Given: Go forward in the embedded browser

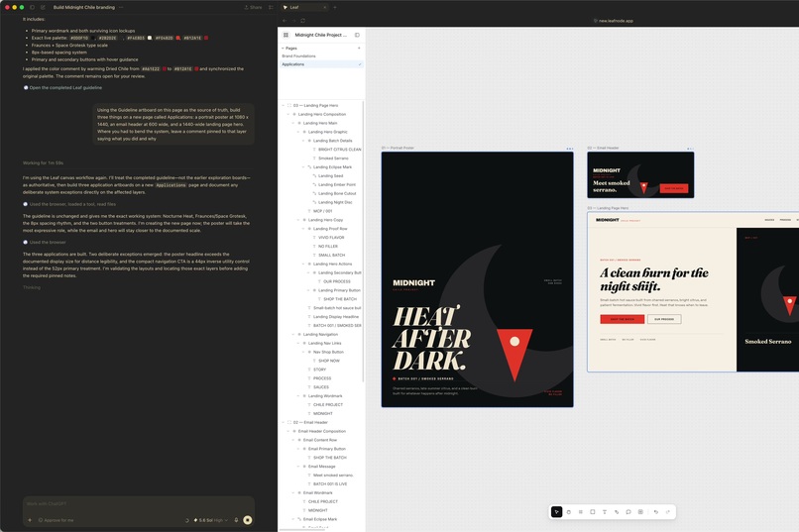Looking at the screenshot, I should tap(293, 21).
